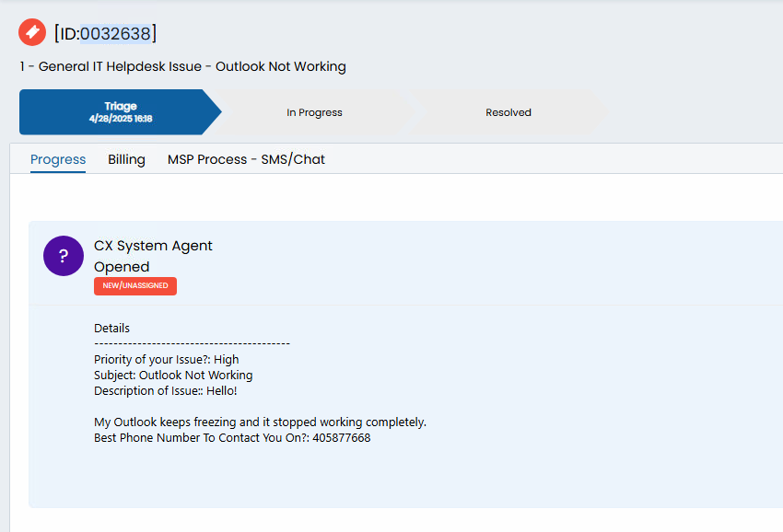The image size is (783, 532).
Task: Set ticket stage to Resolved
Action: [508, 112]
